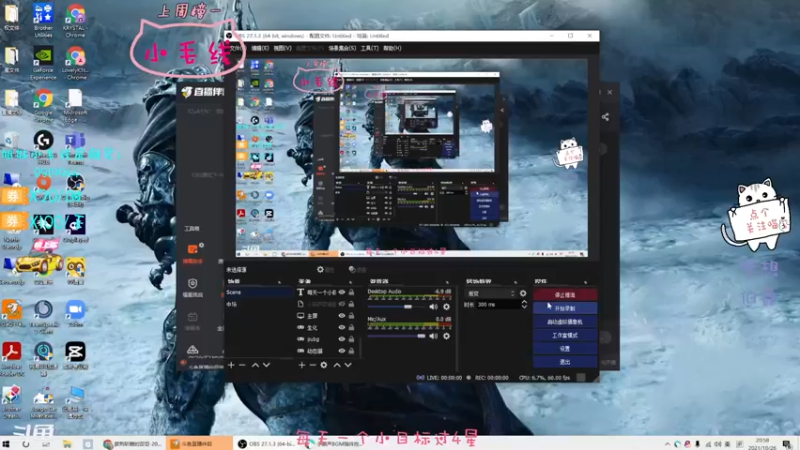Image resolution: width=800 pixels, height=450 pixels.
Task: Open Microsoft Teams desktop icon
Action: click(76, 148)
